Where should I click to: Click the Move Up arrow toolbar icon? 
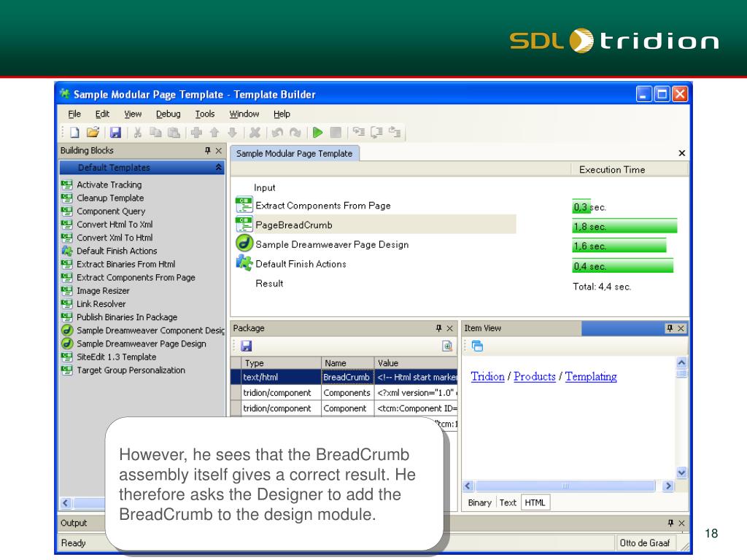pyautogui.click(x=214, y=133)
